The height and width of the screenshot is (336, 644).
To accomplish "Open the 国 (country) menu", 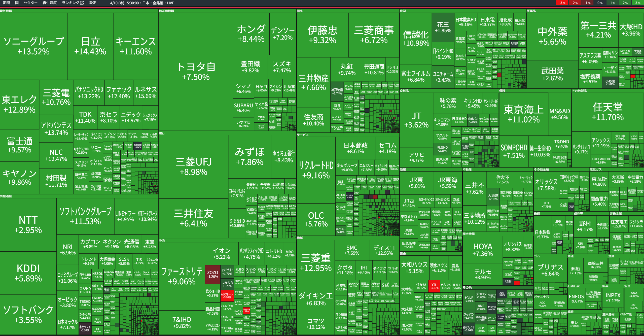I will [x=17, y=3].
